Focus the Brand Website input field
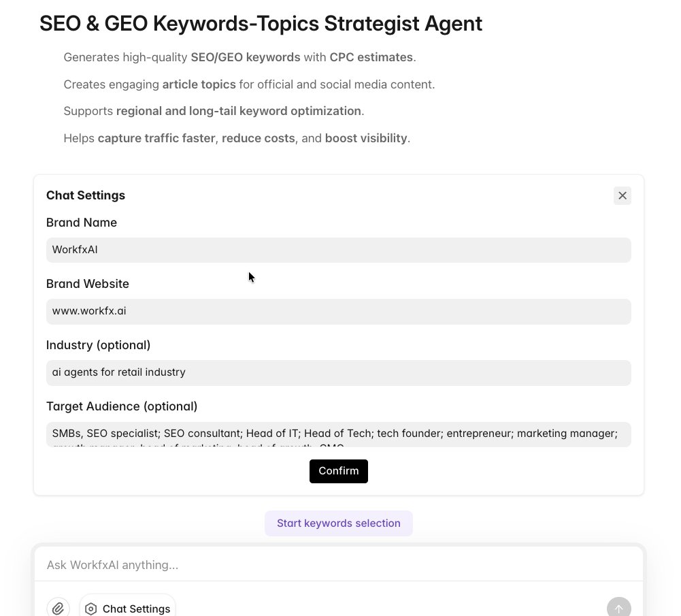 (338, 311)
